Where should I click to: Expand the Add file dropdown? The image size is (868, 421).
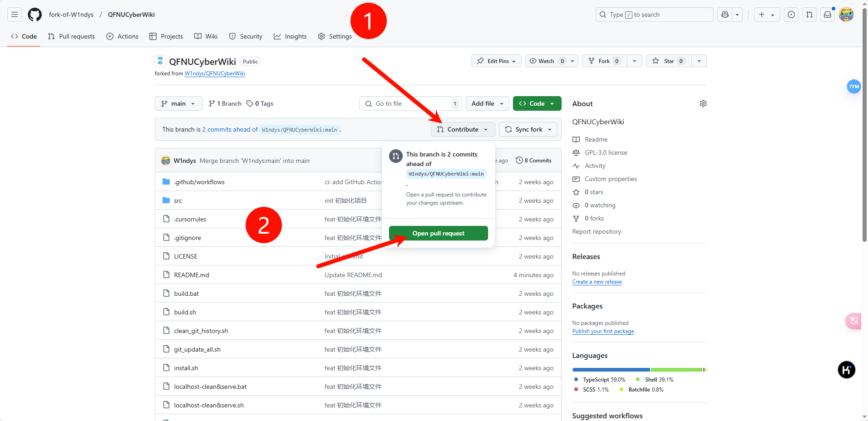coord(488,103)
